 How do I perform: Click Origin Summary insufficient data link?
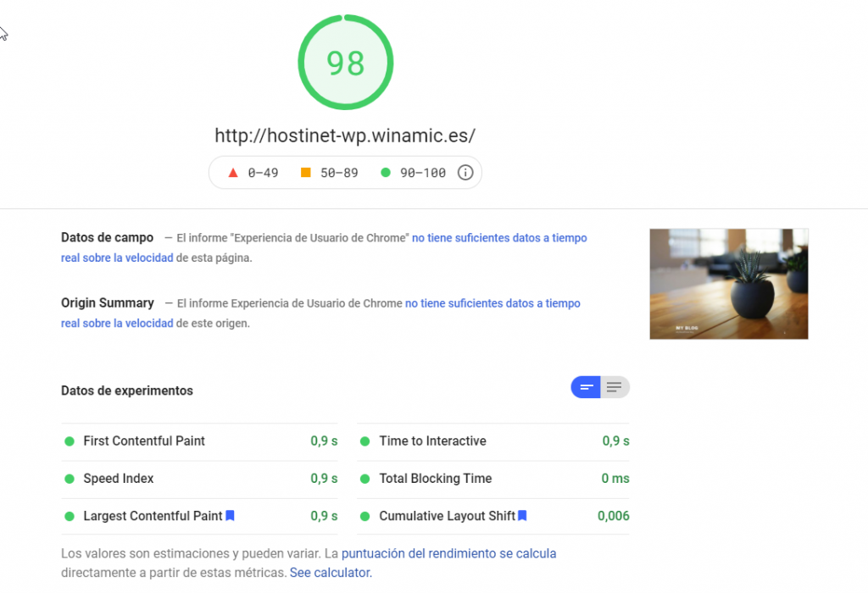coord(492,303)
